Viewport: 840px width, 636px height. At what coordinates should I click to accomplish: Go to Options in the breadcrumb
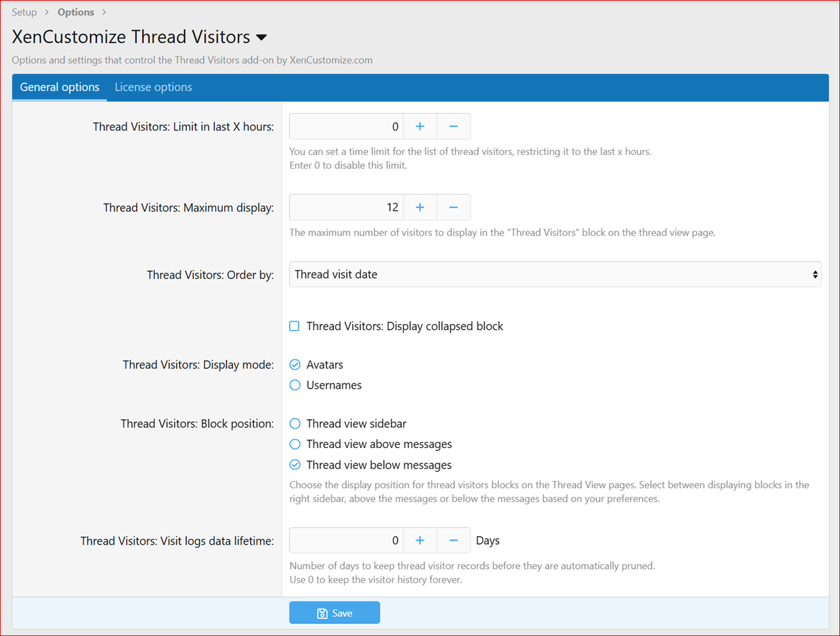76,12
